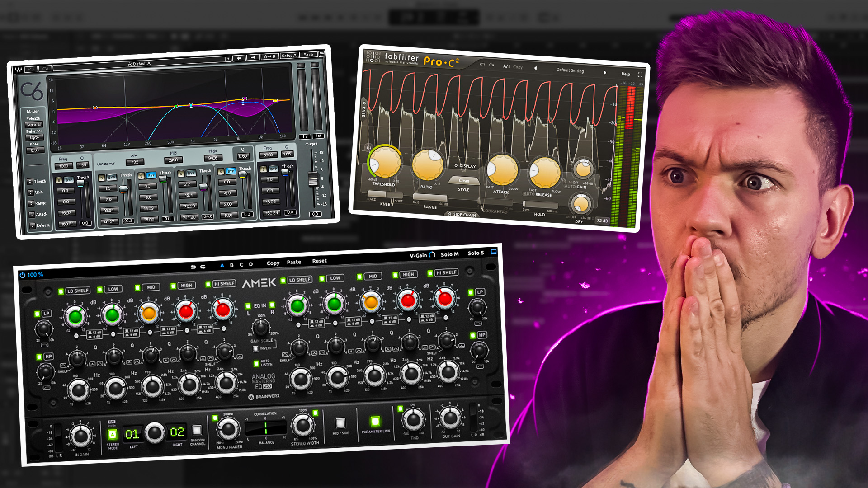Open the C6 preset dropdown arrow
Image resolution: width=868 pixels, height=488 pixels.
click(227, 59)
